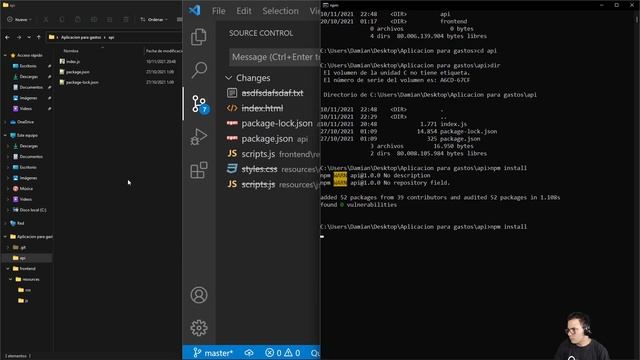Open the Edit menu in VS Code
The width and height of the screenshot is (640, 360).
click(244, 11)
